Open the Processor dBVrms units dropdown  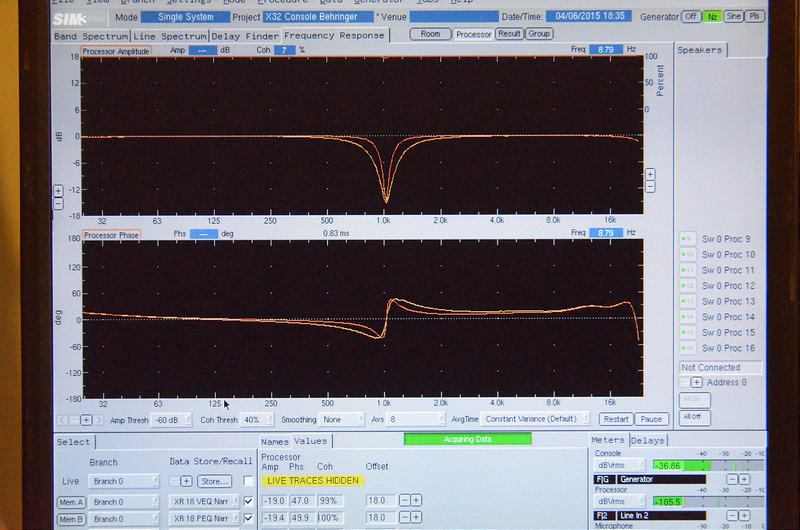[x=619, y=501]
